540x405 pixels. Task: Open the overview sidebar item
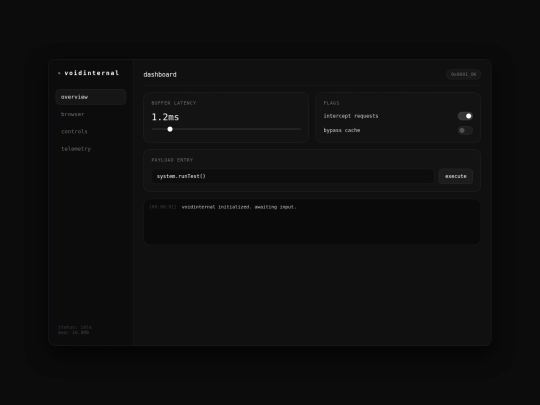coord(91,97)
